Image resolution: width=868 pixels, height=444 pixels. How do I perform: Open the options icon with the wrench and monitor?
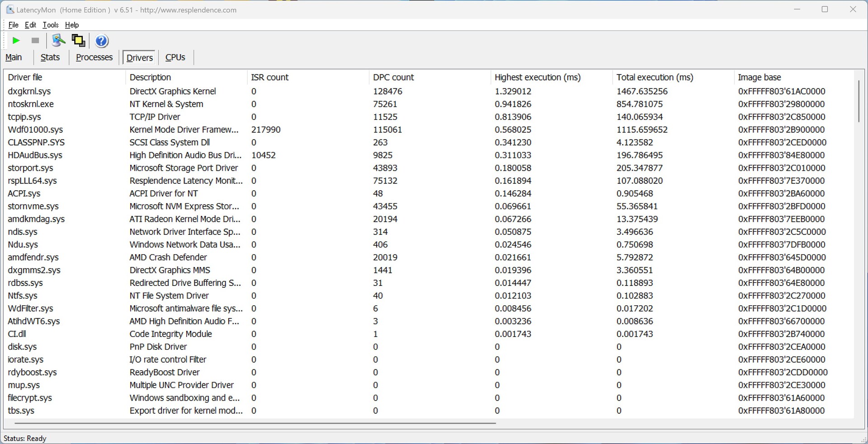pyautogui.click(x=58, y=41)
